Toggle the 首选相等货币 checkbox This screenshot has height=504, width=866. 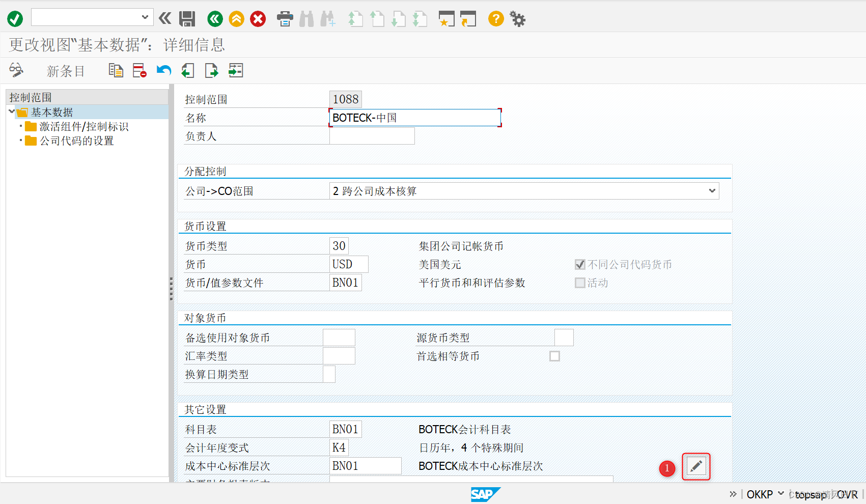coord(555,356)
